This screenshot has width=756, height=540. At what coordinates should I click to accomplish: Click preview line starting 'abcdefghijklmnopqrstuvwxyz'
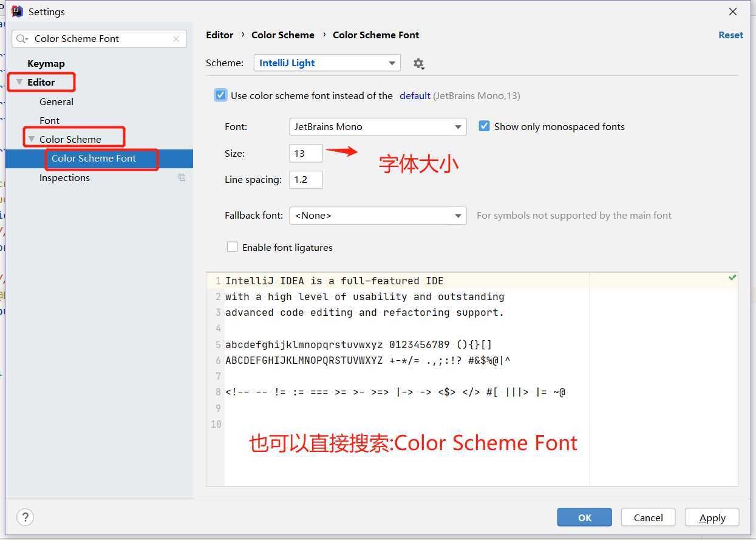[359, 344]
